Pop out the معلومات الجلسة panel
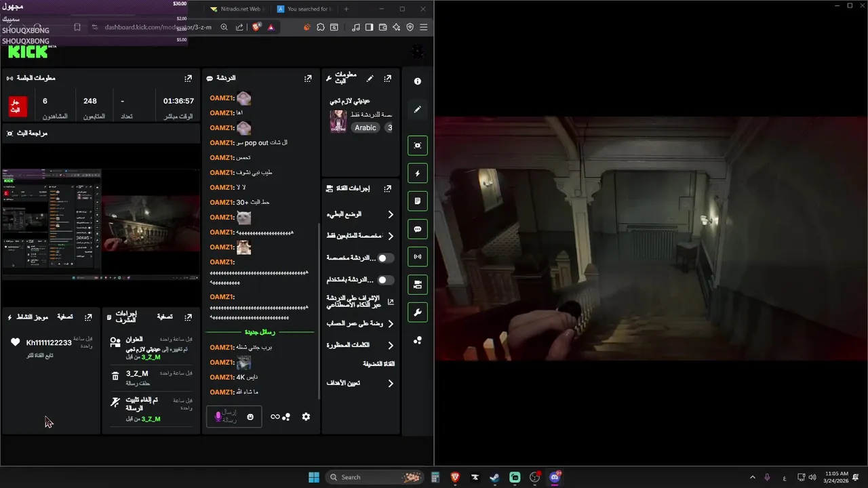Image resolution: width=868 pixels, height=488 pixels. (188, 79)
